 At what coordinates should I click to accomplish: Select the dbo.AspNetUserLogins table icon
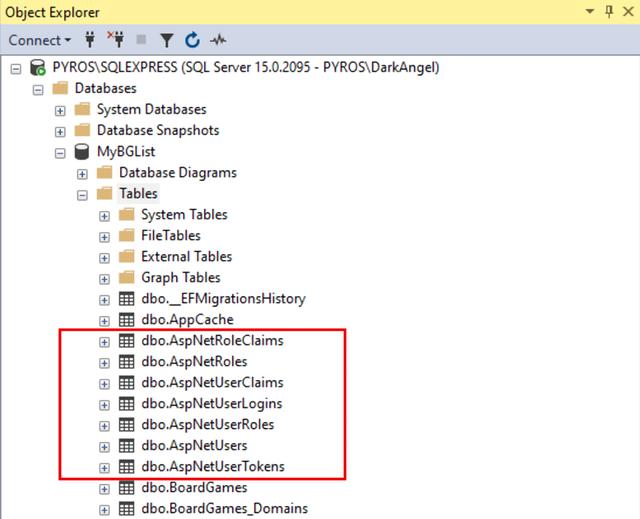click(x=127, y=404)
